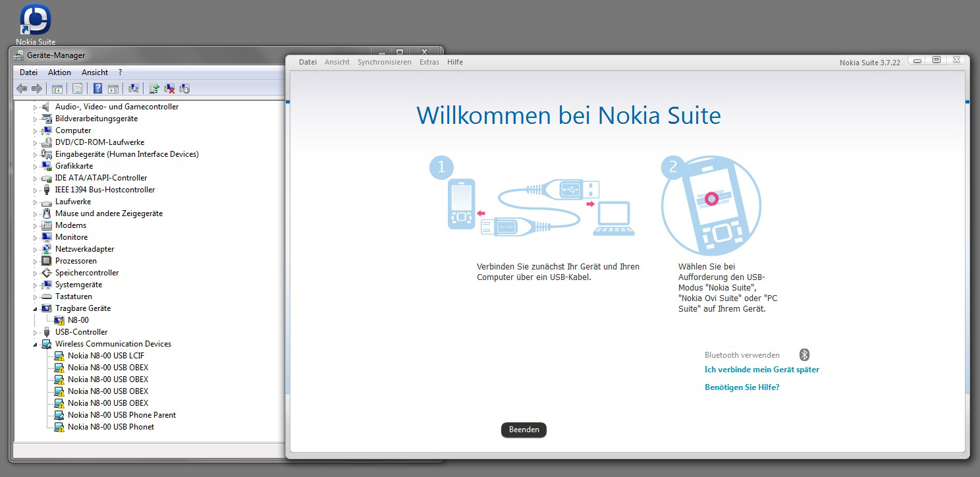980x477 pixels.
Task: Click the Nokia N8-00 USB LCIF device icon
Action: (x=59, y=356)
